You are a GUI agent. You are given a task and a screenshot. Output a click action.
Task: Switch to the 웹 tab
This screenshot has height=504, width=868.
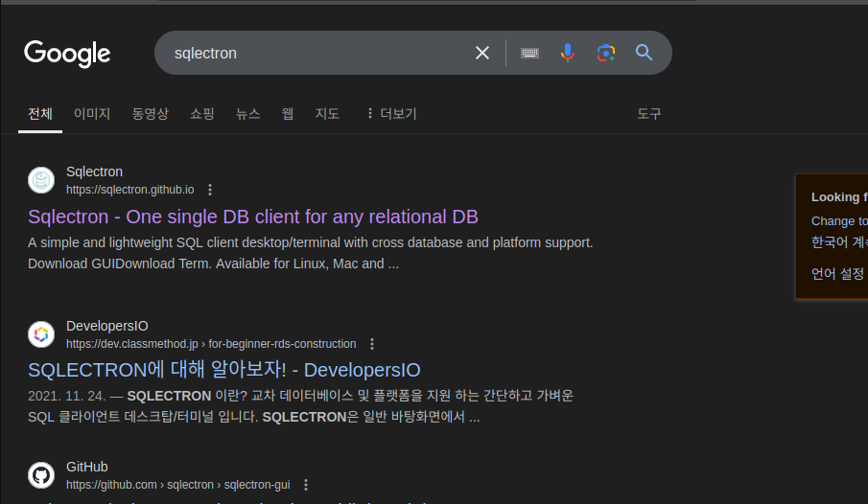click(x=288, y=114)
